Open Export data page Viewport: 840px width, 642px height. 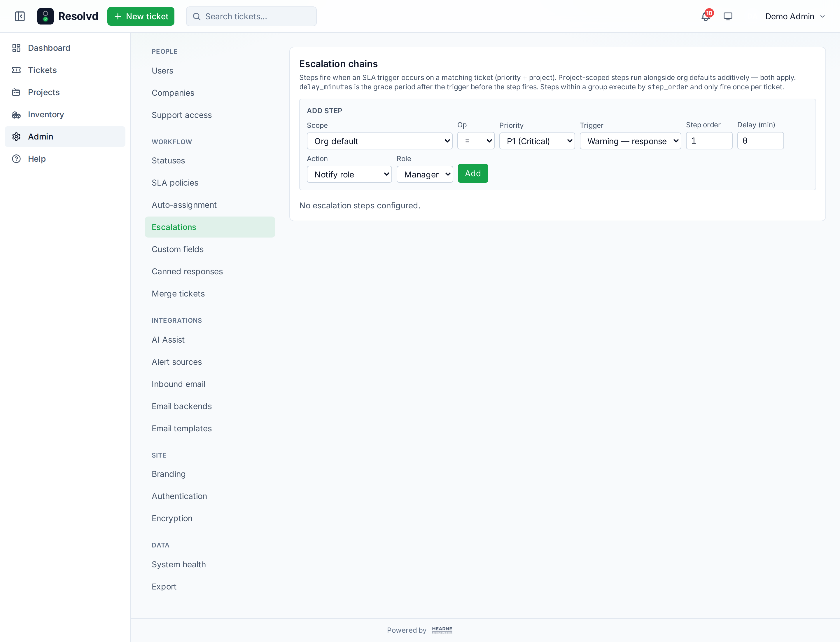210,587
